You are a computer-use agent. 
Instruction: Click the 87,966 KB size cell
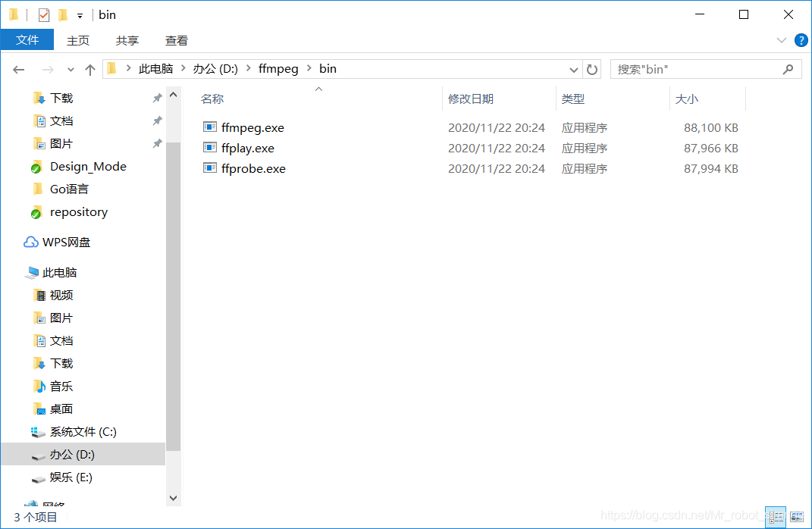coord(710,149)
